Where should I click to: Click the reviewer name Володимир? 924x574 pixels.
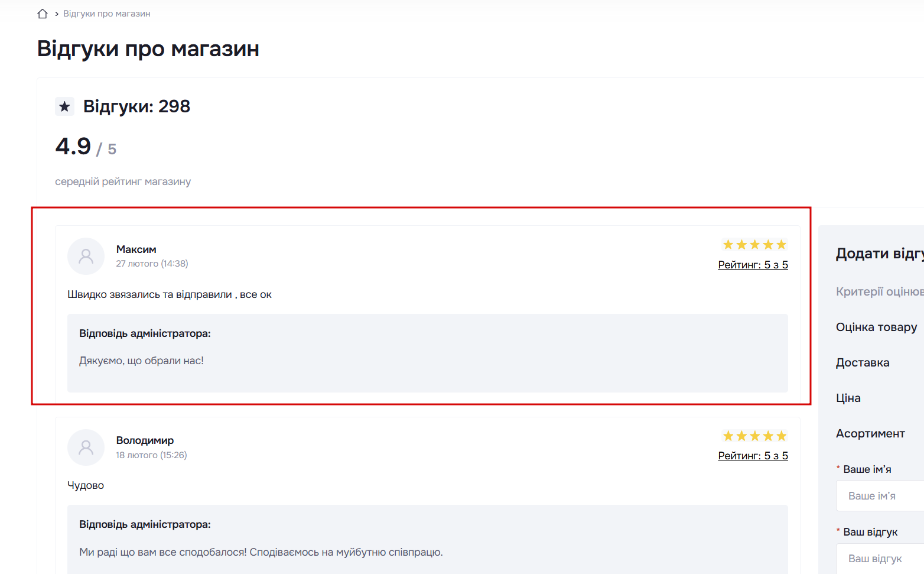click(x=145, y=440)
